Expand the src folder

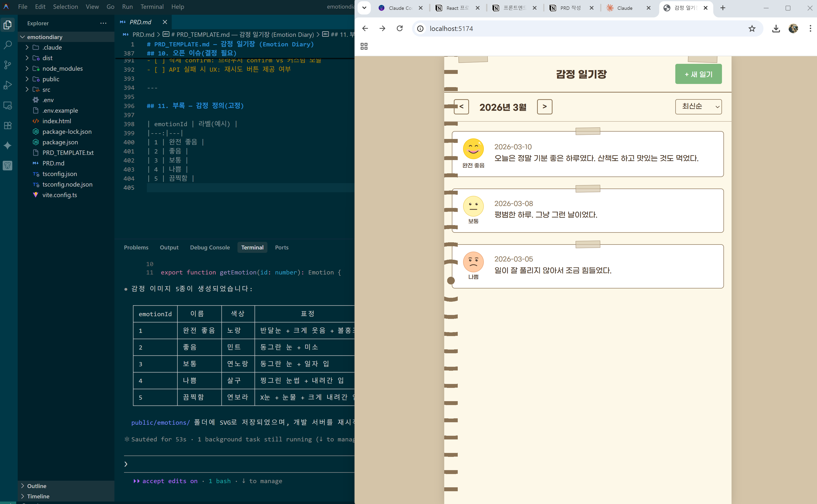point(46,90)
